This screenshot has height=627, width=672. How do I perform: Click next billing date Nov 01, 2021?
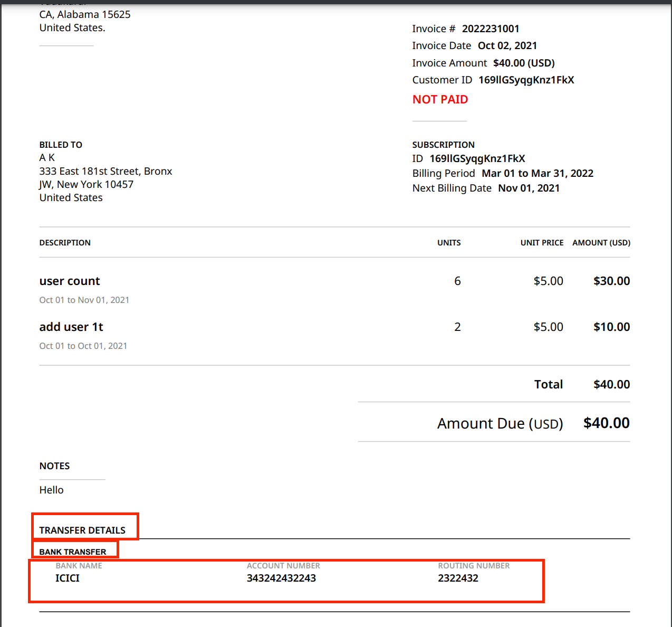[529, 188]
